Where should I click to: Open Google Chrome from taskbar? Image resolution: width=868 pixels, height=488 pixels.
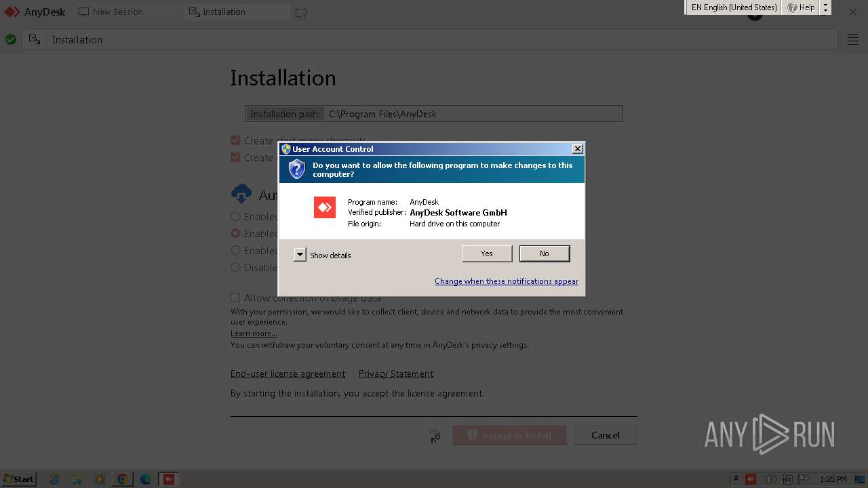click(x=123, y=479)
